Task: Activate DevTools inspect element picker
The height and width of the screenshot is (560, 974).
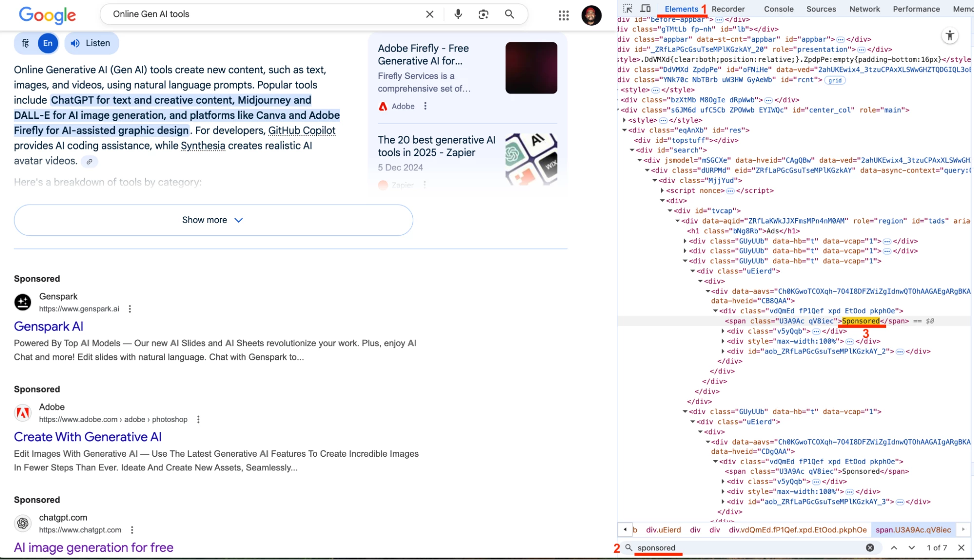Action: pyautogui.click(x=628, y=9)
